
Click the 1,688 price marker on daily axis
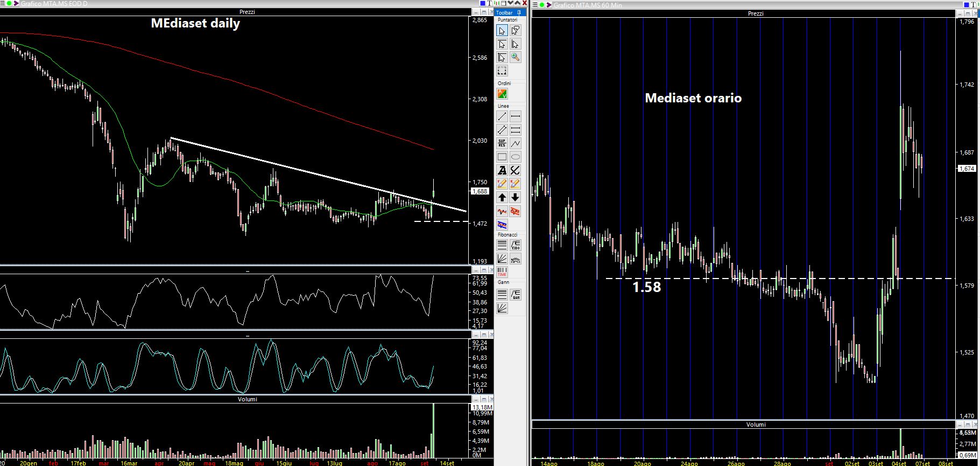[480, 191]
